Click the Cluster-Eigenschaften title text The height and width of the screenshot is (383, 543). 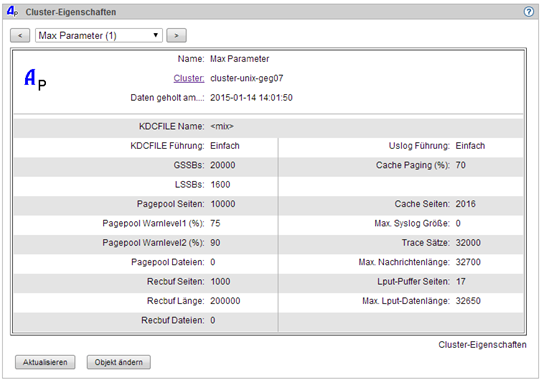pyautogui.click(x=71, y=12)
